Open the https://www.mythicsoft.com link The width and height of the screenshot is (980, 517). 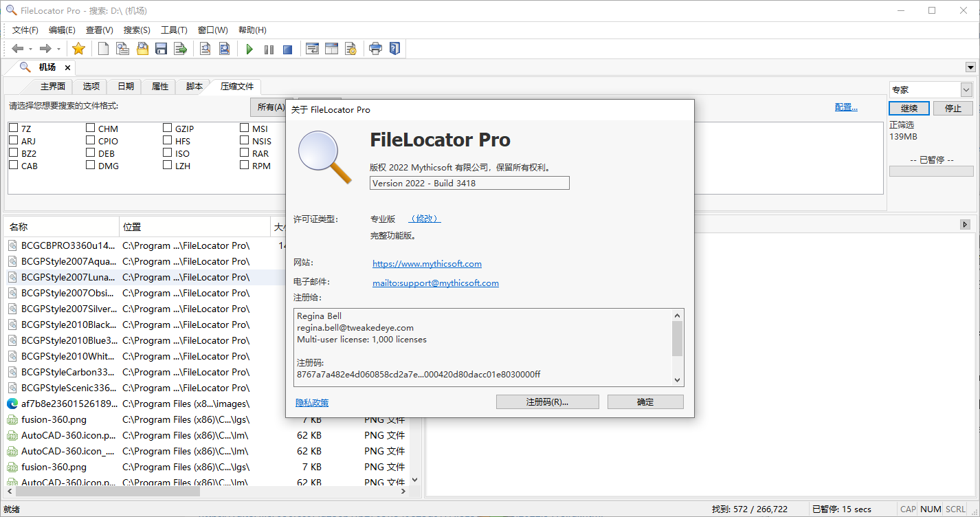click(427, 263)
